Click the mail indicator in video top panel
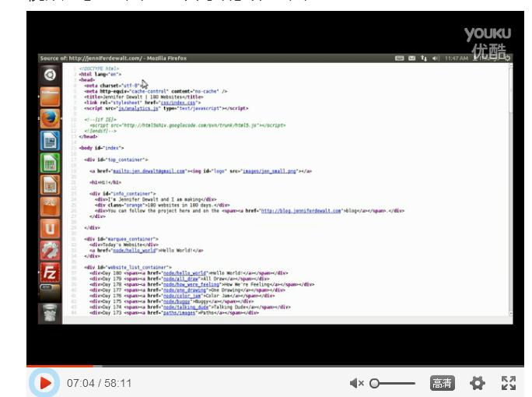Screen dimensions: 532x397 (412, 58)
